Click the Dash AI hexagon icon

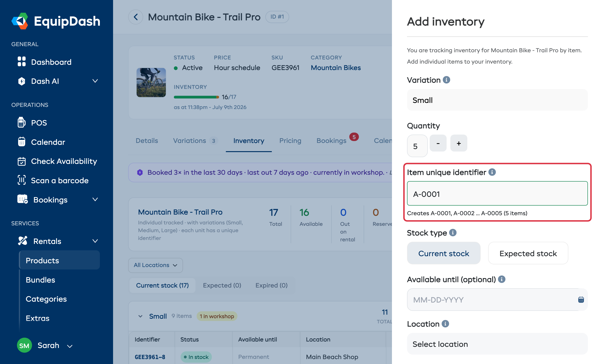[x=21, y=81]
